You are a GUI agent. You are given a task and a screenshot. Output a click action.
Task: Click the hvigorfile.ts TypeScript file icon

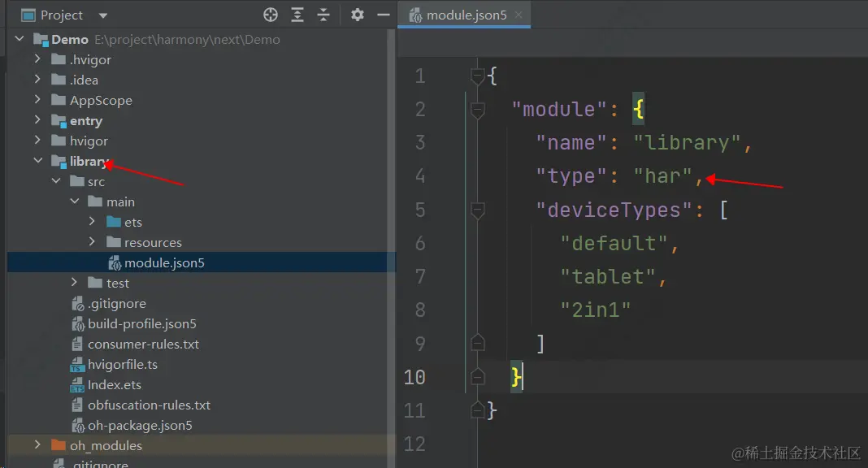click(x=77, y=365)
